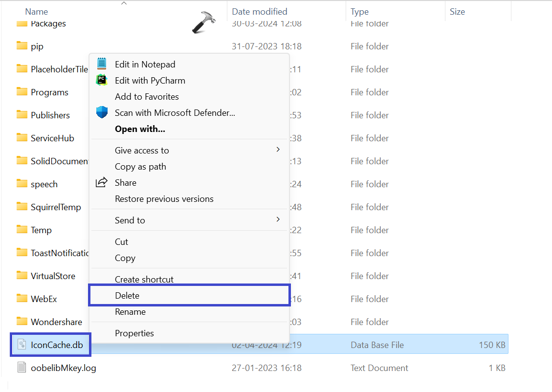Sort the list by Type column
552x392 pixels.
360,11
